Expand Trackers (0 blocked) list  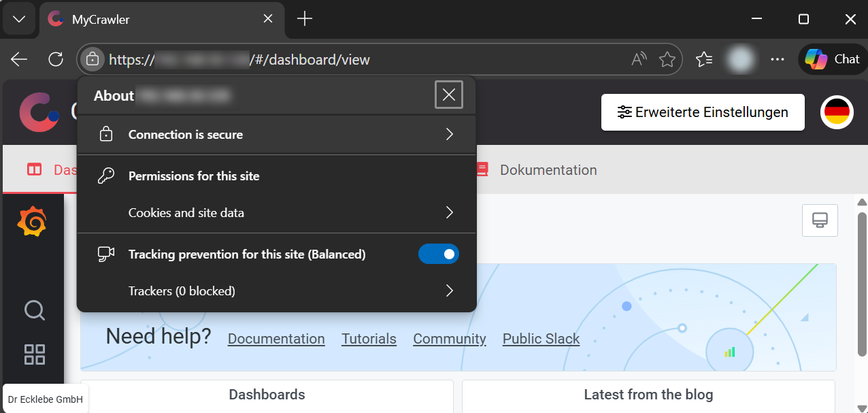point(276,291)
